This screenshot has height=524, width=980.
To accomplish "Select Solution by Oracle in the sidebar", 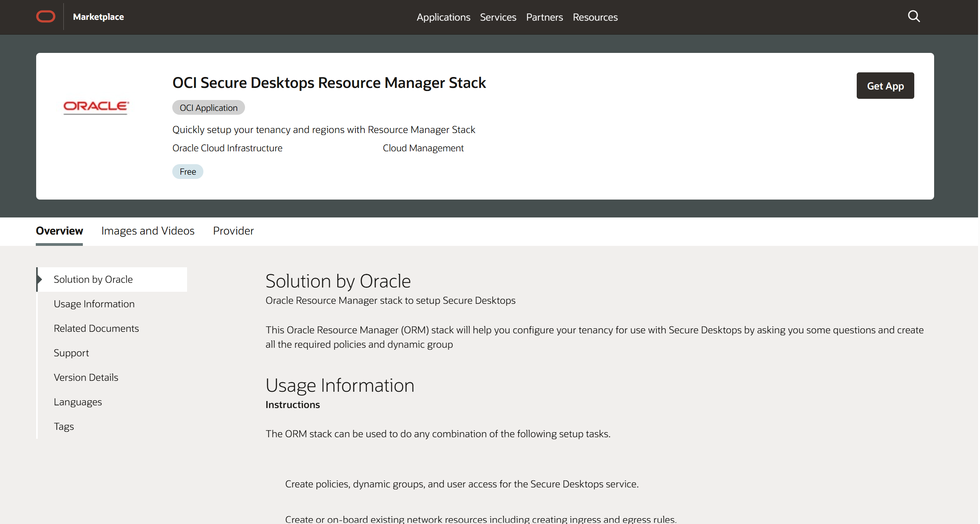I will [93, 279].
